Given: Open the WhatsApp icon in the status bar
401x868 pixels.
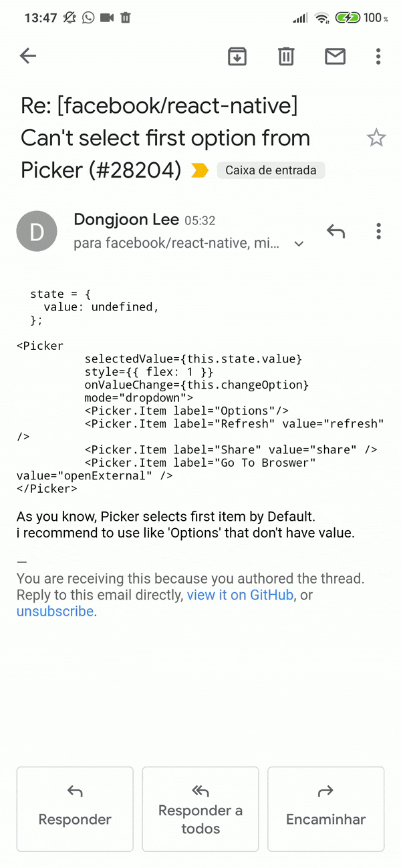Looking at the screenshot, I should point(88,18).
